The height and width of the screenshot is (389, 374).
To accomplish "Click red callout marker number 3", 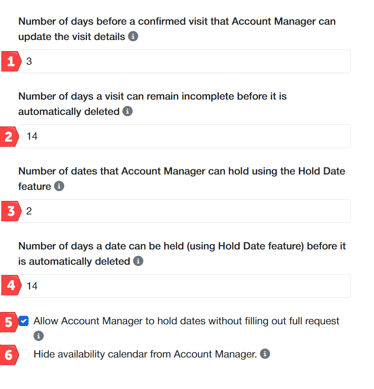I will coord(11,211).
